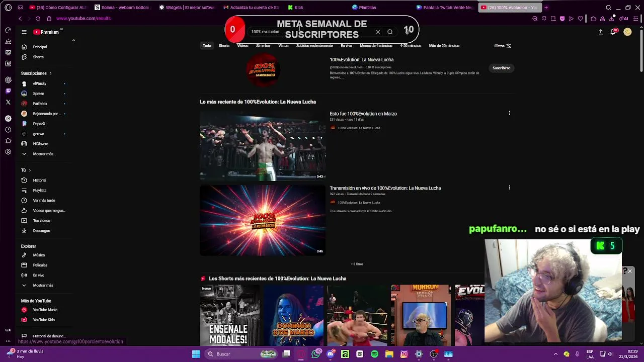
Task: Select the 'Todo' filter chip
Action: (x=207, y=46)
